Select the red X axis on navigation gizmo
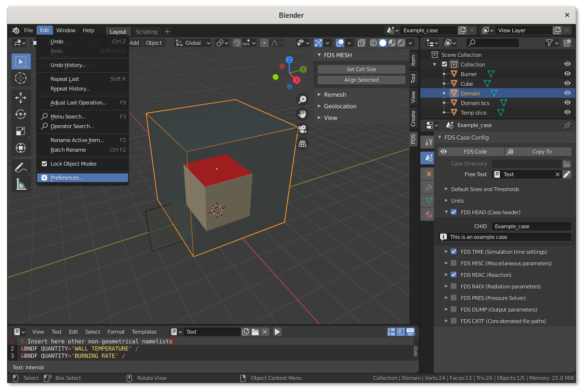The height and width of the screenshot is (392, 585). tap(297, 80)
